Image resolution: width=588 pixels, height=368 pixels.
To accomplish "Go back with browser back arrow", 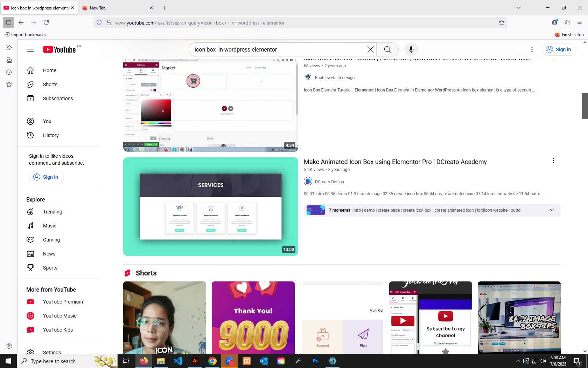I will 21,22.
